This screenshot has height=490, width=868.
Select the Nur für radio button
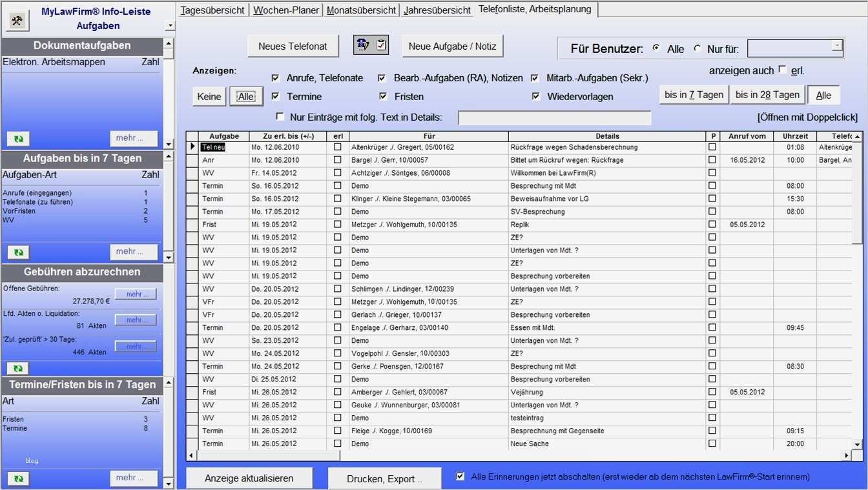696,47
